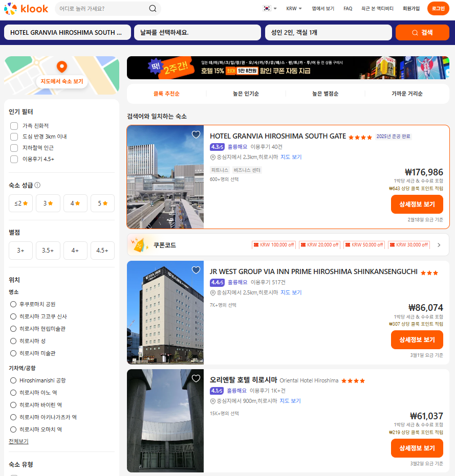Click the orange 검색 search button
Image resolution: width=455 pixels, height=476 pixels.
(422, 33)
